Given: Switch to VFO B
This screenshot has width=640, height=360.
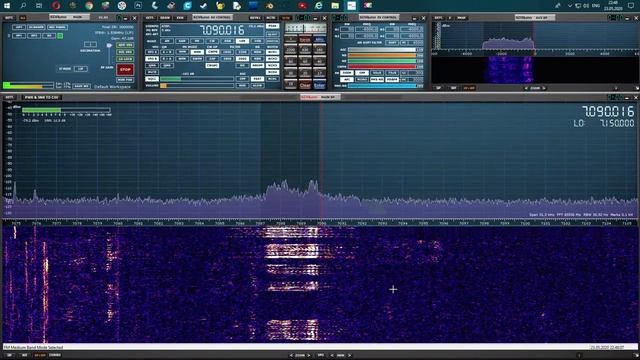Looking at the screenshot, I should click(x=152, y=59).
